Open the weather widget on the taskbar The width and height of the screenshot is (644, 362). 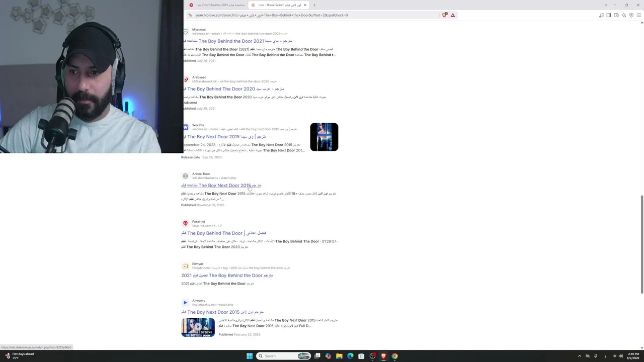19,356
